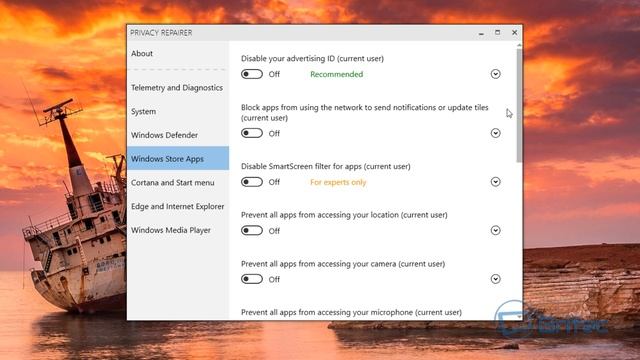Expand details for Block apps network notifications
This screenshot has height=360, width=640.
point(496,133)
